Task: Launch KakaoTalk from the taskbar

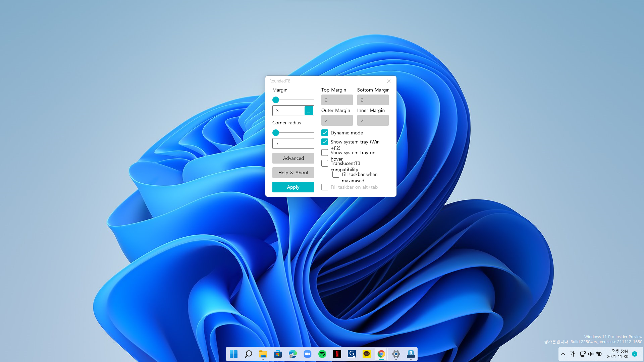Action: point(366,354)
